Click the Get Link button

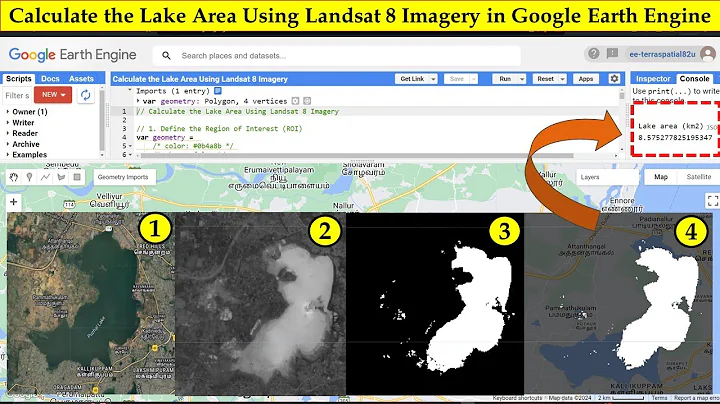[412, 79]
